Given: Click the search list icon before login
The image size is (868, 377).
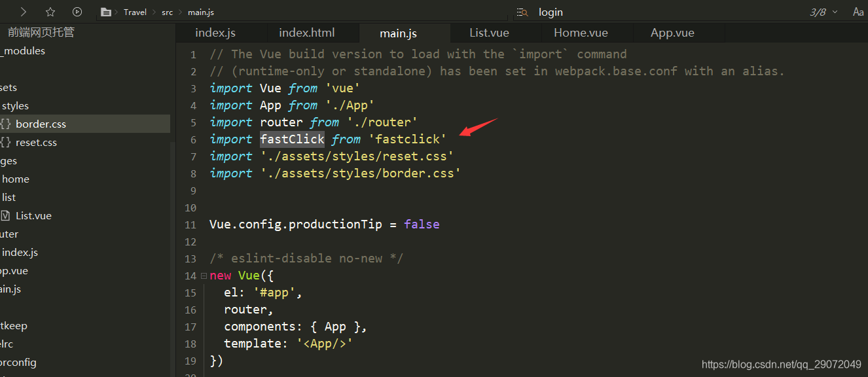Looking at the screenshot, I should pos(522,12).
